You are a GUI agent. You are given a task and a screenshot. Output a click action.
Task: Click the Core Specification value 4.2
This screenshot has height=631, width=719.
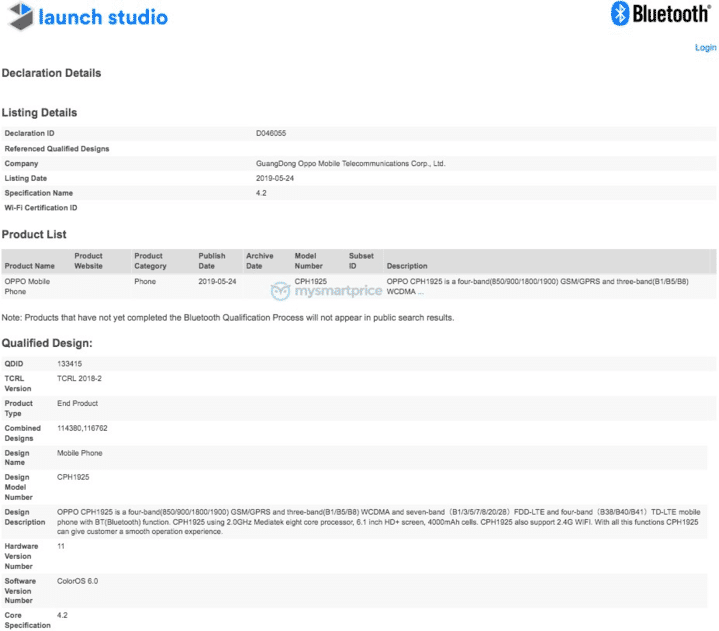(x=62, y=615)
